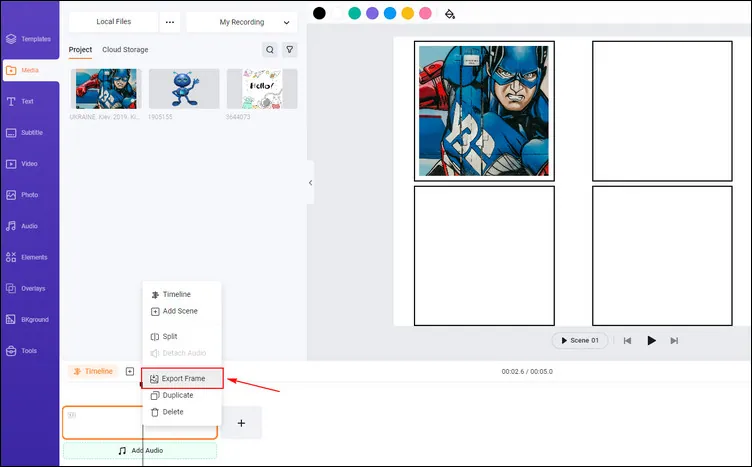This screenshot has width=752, height=467.
Task: Open the Photo sidebar panel
Action: point(23,195)
